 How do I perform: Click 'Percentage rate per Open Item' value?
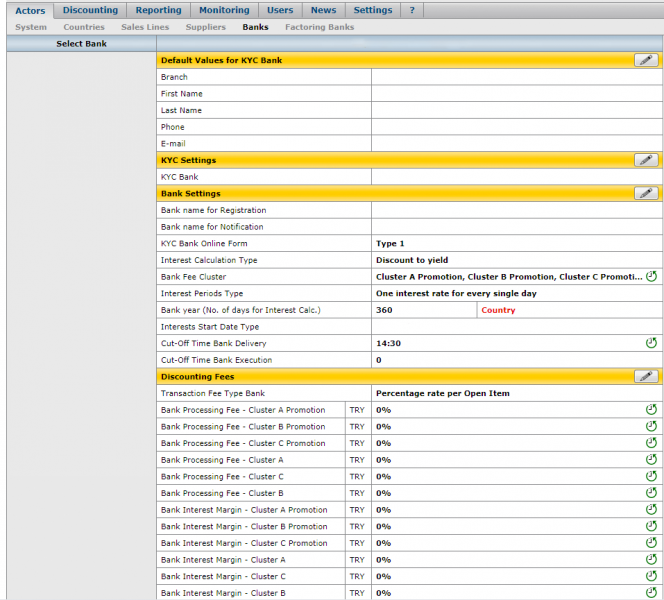tap(443, 393)
